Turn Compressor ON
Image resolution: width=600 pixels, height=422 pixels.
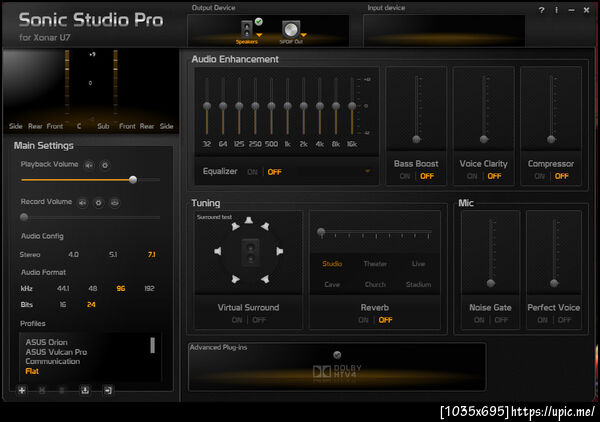click(540, 176)
